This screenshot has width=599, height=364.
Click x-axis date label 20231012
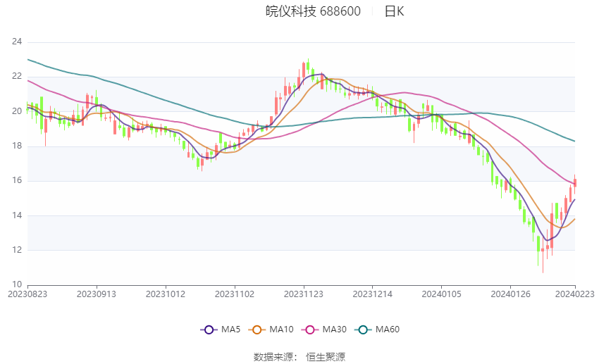(166, 294)
